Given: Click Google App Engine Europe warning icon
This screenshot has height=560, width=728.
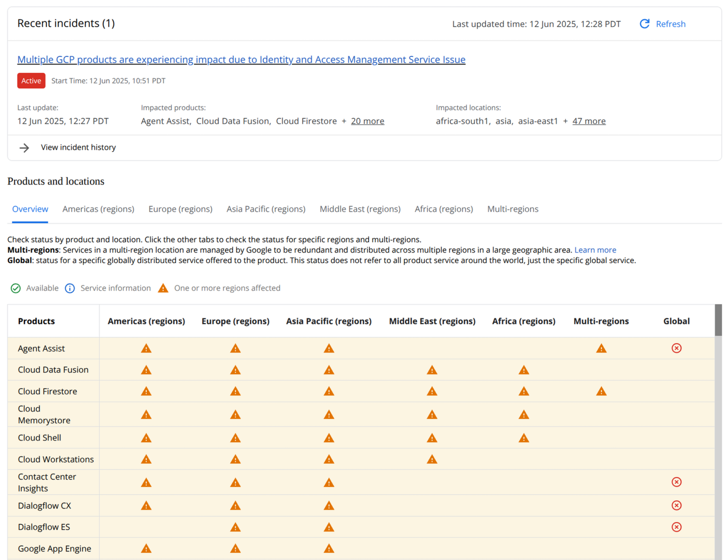Looking at the screenshot, I should [x=235, y=548].
